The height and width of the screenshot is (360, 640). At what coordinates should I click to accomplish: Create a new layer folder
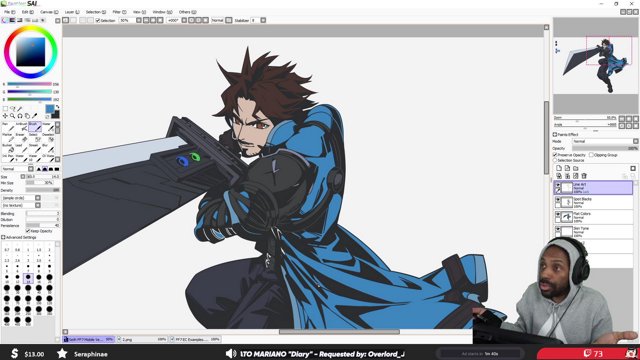coord(576,168)
